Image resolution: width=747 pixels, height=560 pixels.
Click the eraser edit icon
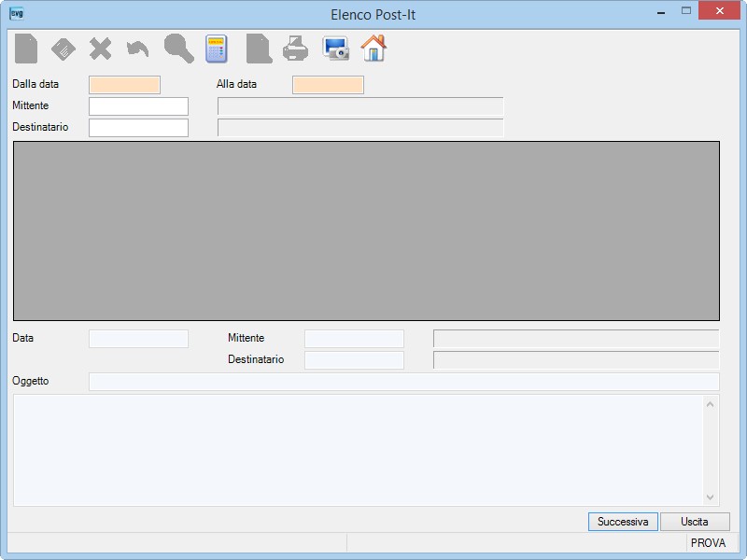[x=63, y=49]
